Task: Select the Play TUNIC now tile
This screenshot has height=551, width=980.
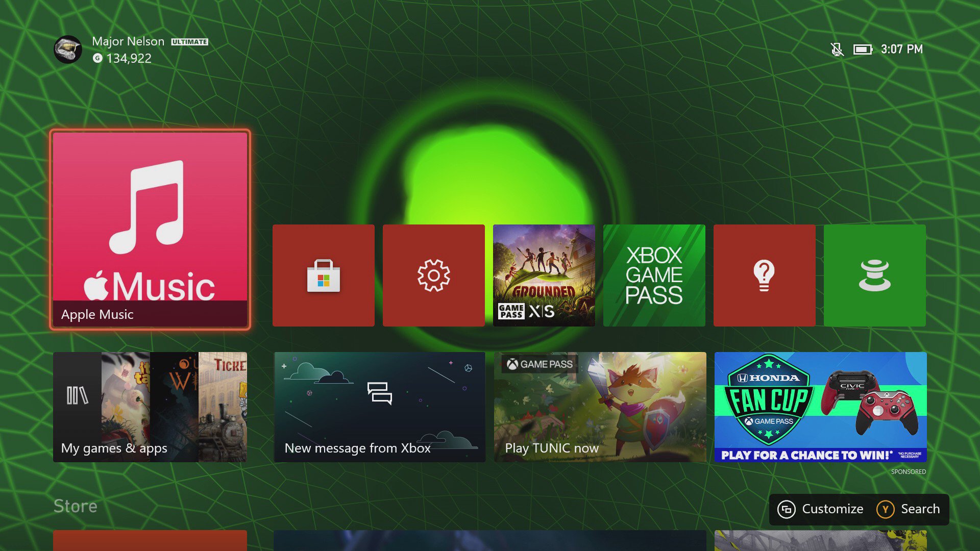Action: point(600,407)
